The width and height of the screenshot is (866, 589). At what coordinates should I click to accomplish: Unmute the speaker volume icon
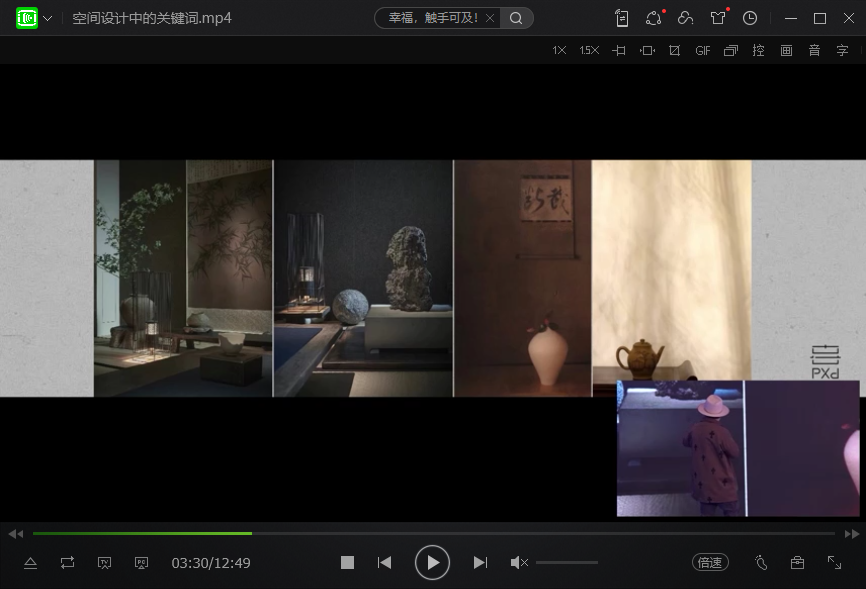(x=519, y=563)
